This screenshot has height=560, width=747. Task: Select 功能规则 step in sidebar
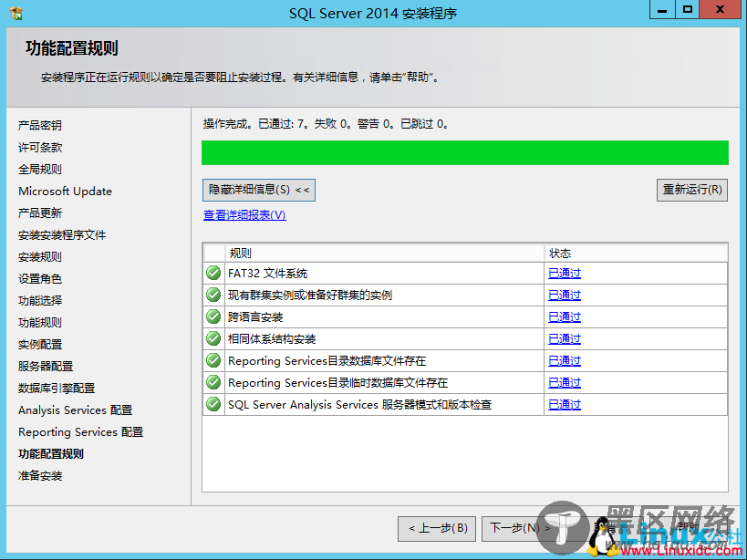click(x=40, y=322)
